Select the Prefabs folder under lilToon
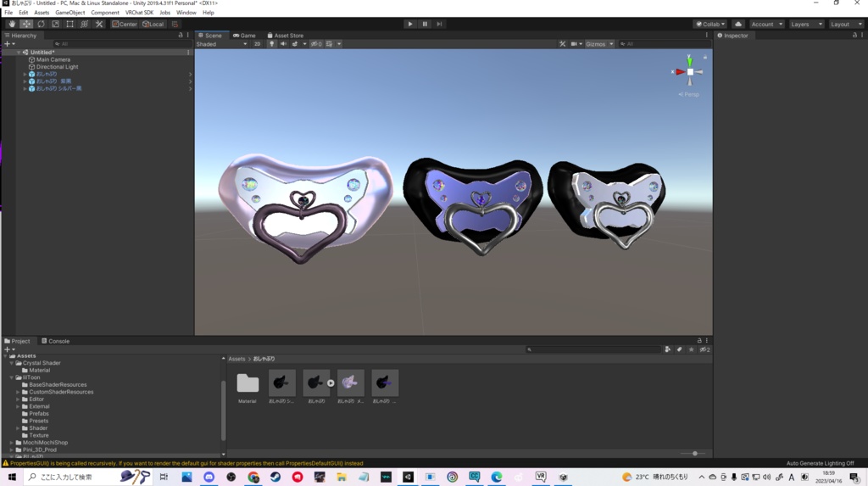Viewport: 868px width, 486px height. pyautogui.click(x=39, y=413)
